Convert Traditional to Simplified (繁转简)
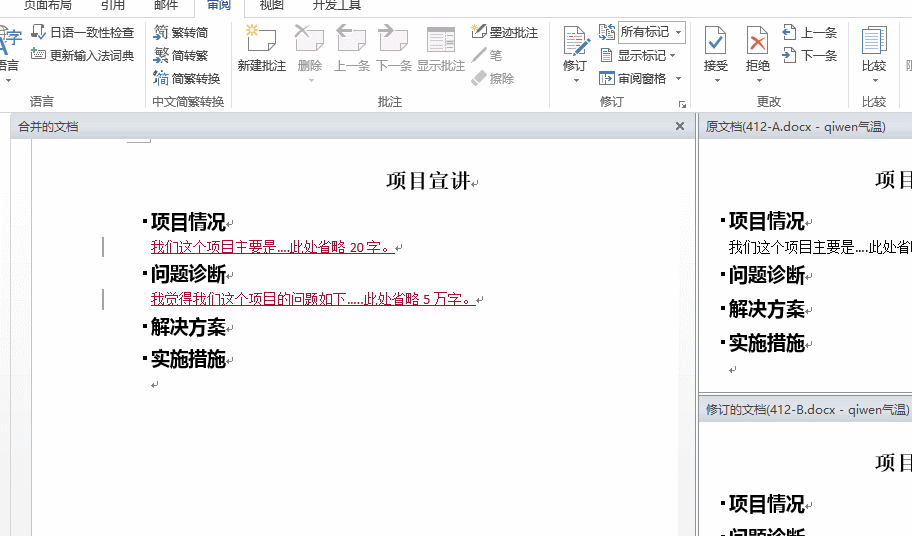The width and height of the screenshot is (912, 536). click(181, 33)
